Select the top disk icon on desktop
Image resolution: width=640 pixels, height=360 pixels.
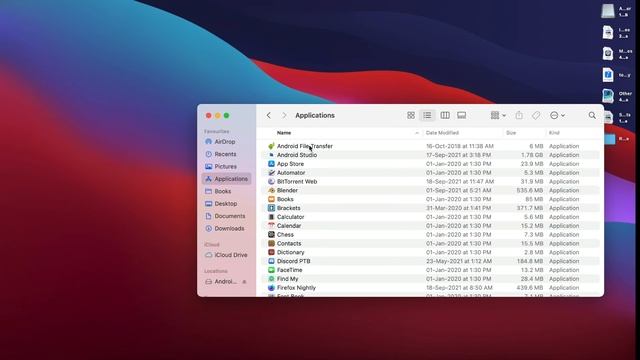coord(608,11)
